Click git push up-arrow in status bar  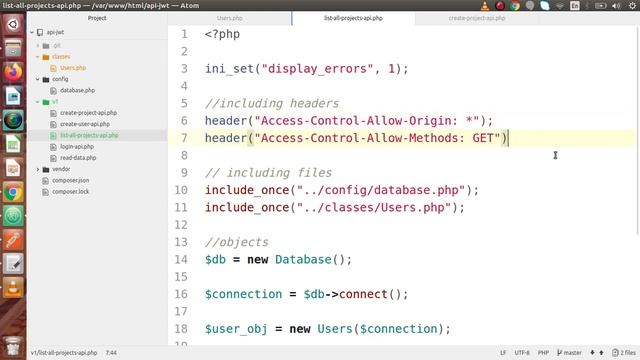click(601, 353)
